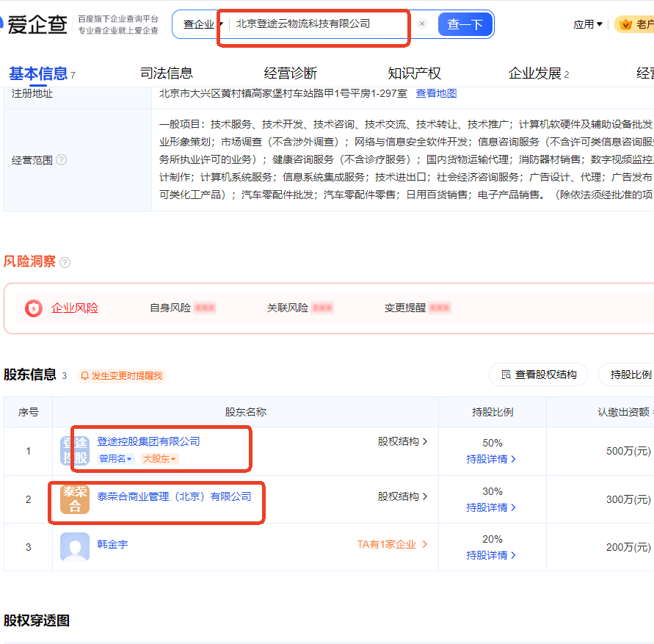This screenshot has height=644, width=654.
Task: Switch to the 司法信息 tab
Action: (167, 73)
